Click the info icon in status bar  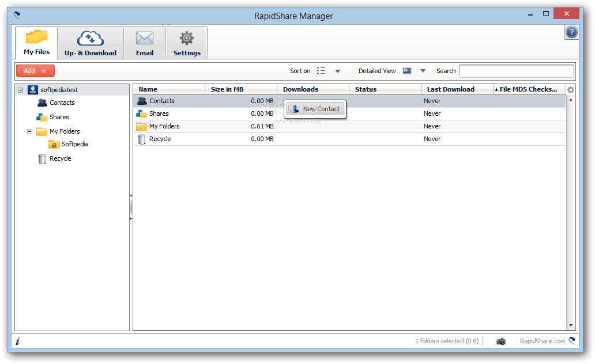17,341
